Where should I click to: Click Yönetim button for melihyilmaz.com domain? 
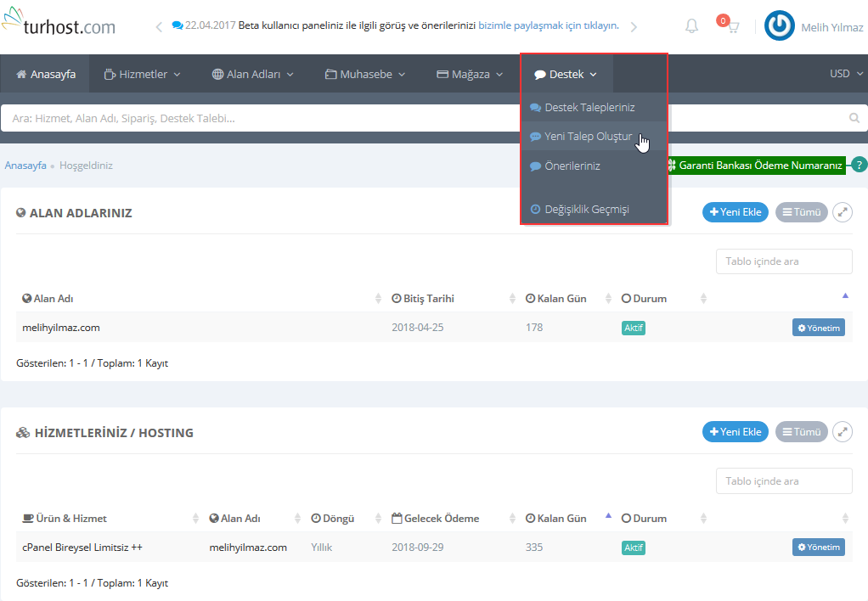(818, 328)
